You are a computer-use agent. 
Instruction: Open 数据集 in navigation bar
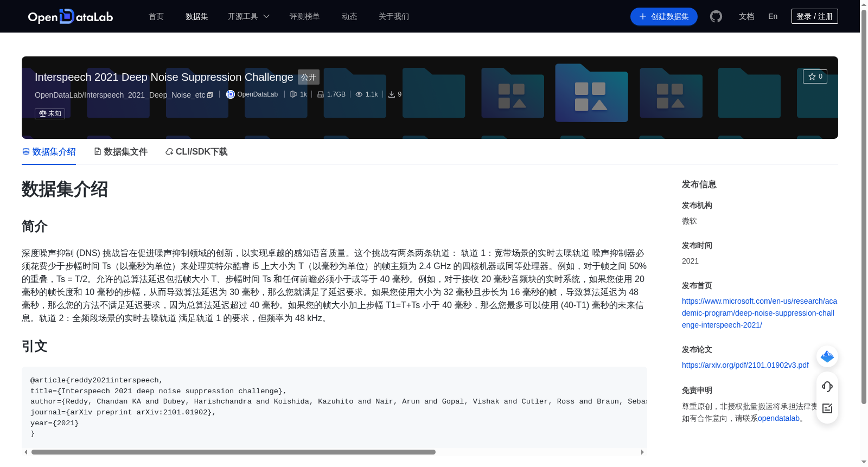pos(196,16)
